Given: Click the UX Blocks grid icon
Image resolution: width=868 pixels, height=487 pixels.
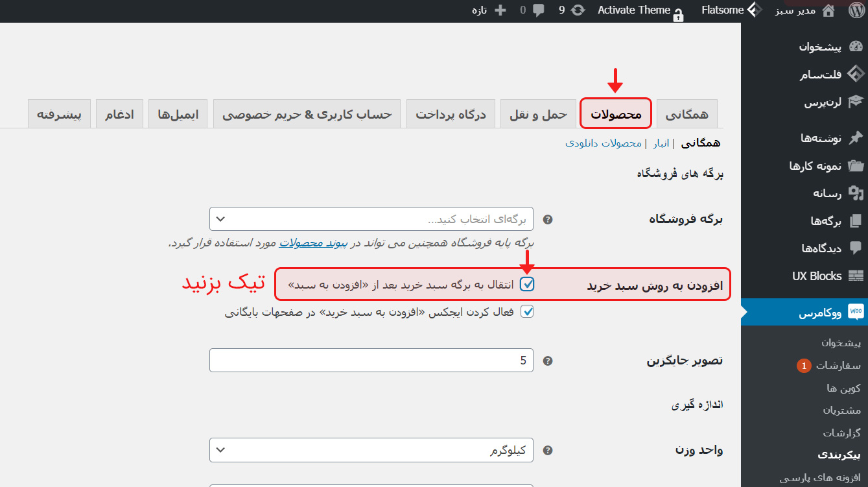Looking at the screenshot, I should pyautogui.click(x=856, y=276).
